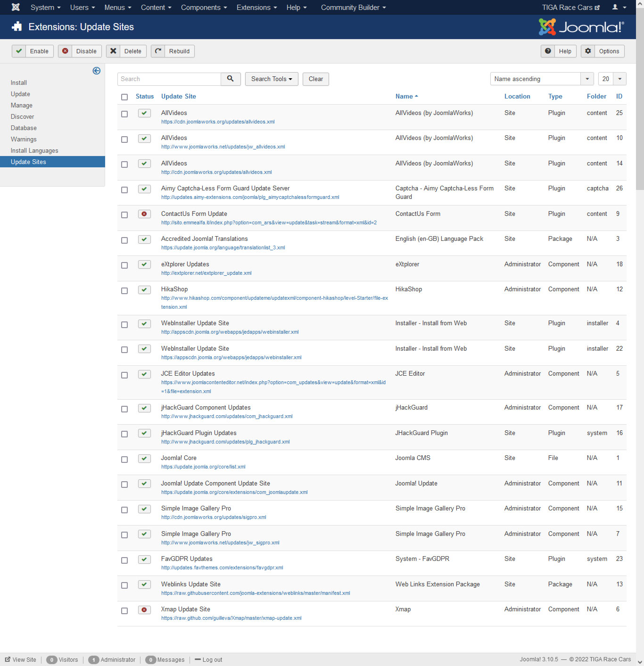This screenshot has width=644, height=666.
Task: Expand the Components menu
Action: (x=204, y=7)
